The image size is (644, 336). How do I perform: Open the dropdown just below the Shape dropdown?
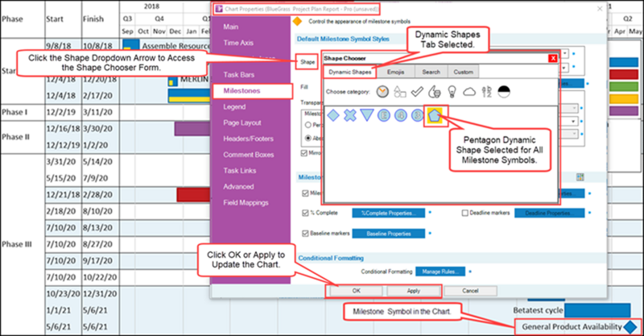566,68
